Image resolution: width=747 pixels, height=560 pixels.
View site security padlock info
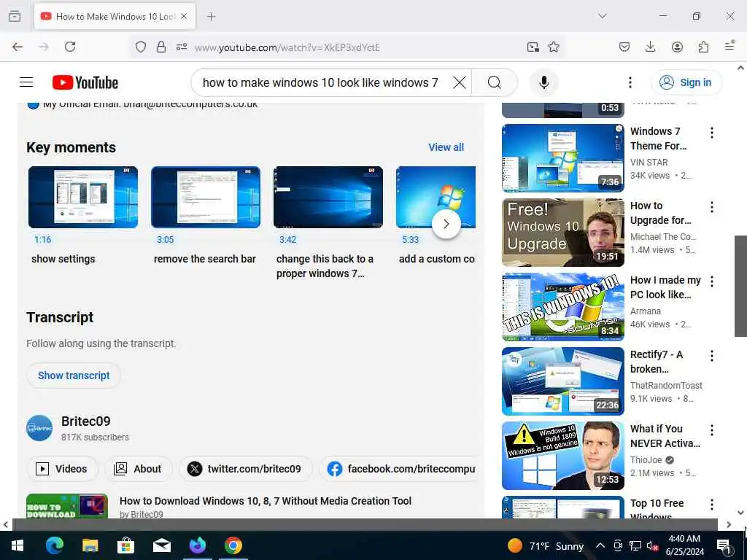[161, 47]
